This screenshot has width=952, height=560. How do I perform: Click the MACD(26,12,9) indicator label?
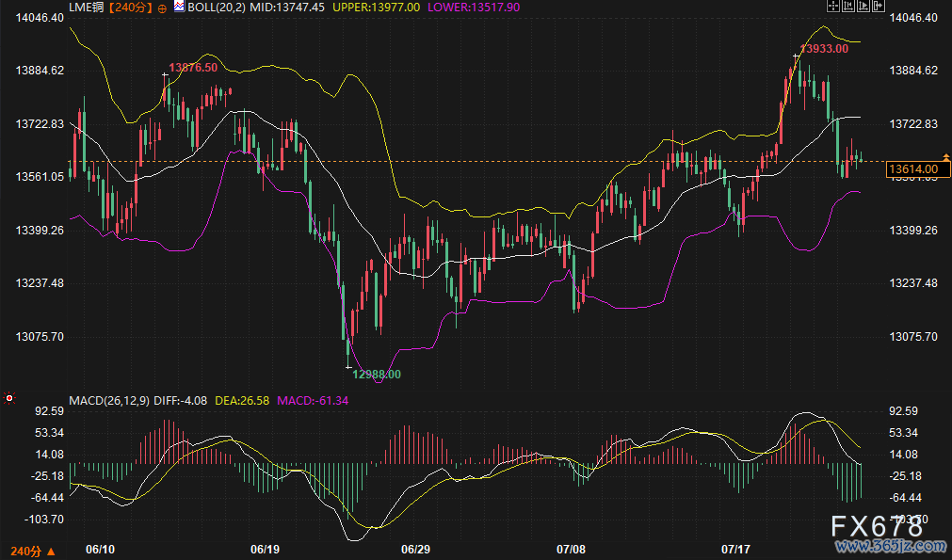click(x=109, y=400)
